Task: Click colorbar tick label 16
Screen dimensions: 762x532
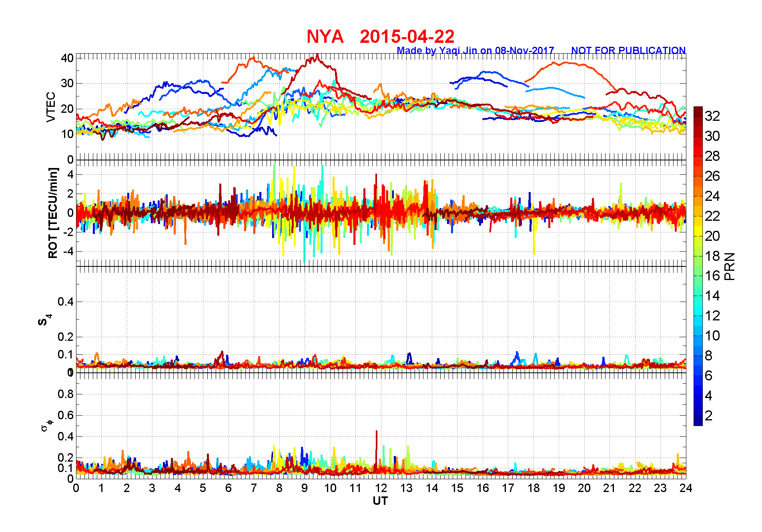Action: [x=712, y=276]
